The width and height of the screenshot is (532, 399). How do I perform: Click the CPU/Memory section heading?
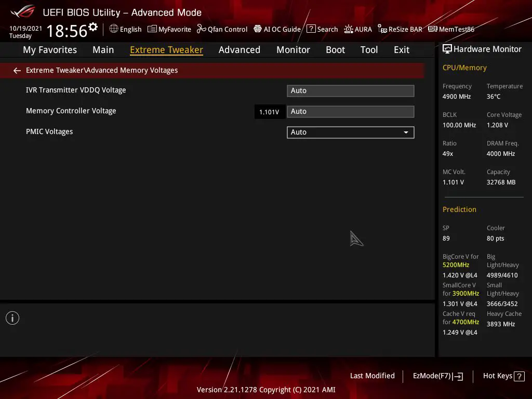(464, 68)
